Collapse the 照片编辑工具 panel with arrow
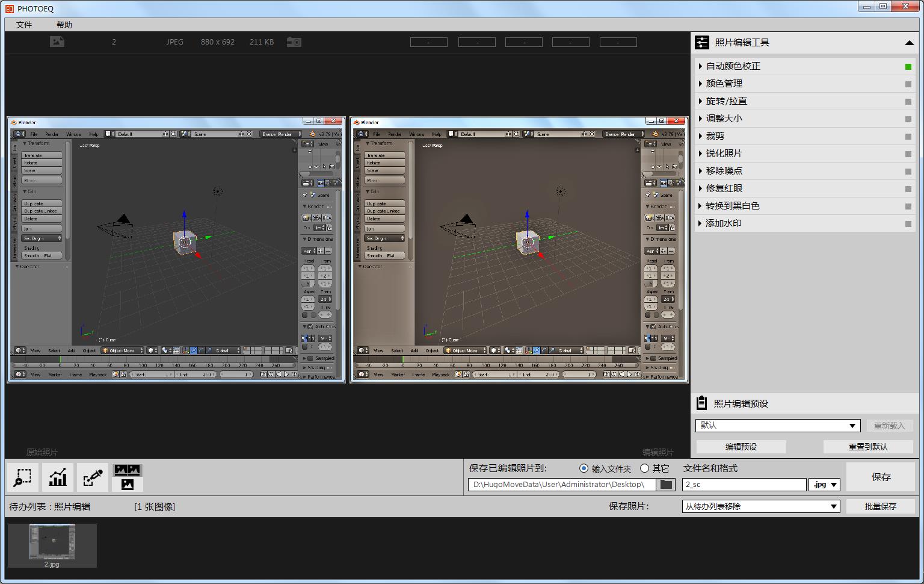924x584 pixels. (x=908, y=43)
